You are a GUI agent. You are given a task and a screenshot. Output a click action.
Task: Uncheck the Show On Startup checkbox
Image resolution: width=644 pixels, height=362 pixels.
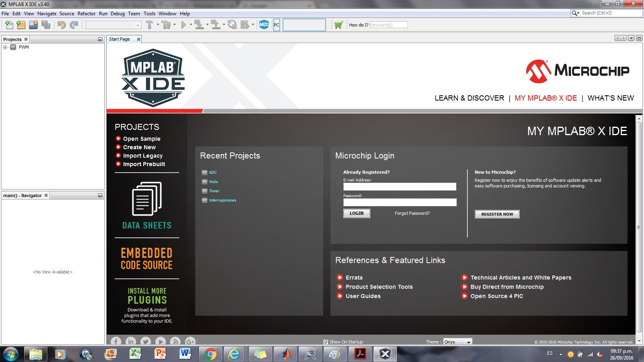pyautogui.click(x=326, y=342)
